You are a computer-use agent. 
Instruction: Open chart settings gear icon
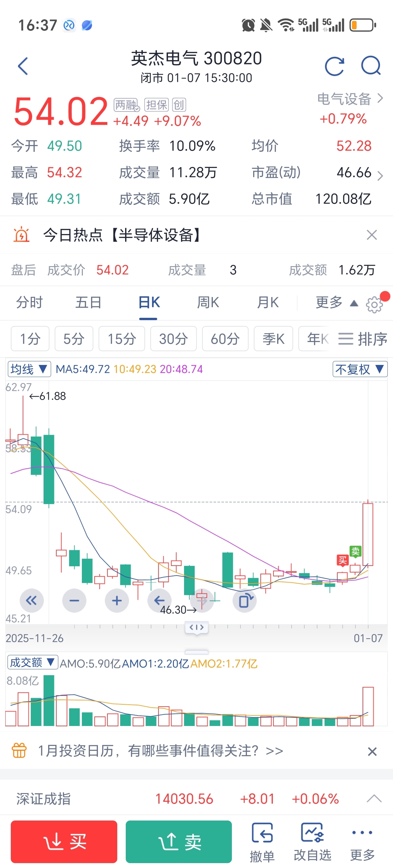click(x=374, y=305)
